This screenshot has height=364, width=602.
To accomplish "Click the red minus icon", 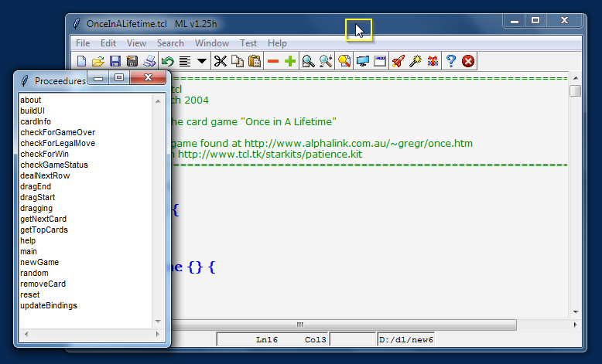I will click(x=273, y=61).
